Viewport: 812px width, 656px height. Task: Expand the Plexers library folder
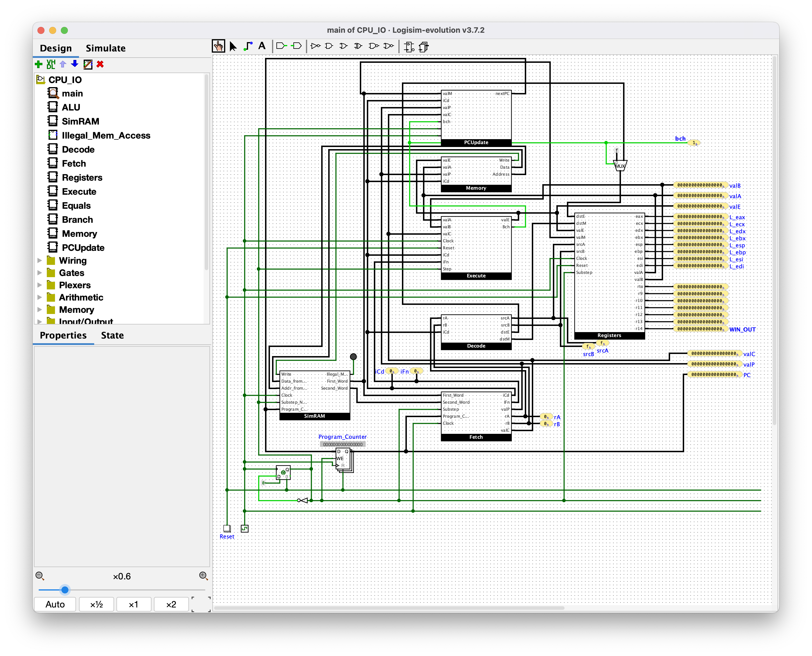[x=40, y=285]
